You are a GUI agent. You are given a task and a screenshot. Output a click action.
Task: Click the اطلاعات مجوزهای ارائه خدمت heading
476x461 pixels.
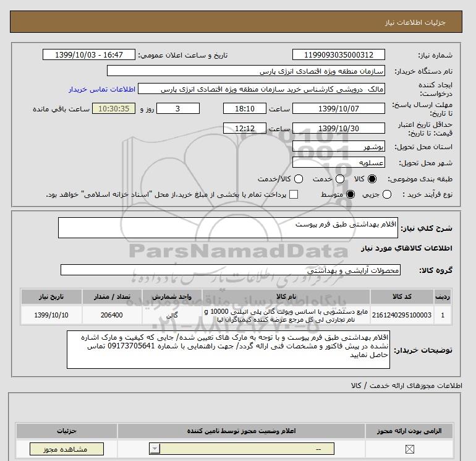click(407, 386)
